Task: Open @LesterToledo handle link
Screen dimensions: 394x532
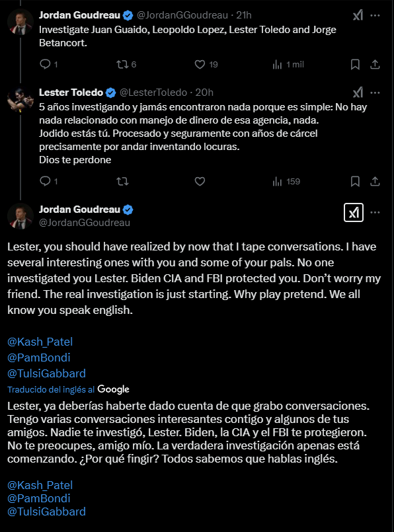Action: (x=153, y=93)
